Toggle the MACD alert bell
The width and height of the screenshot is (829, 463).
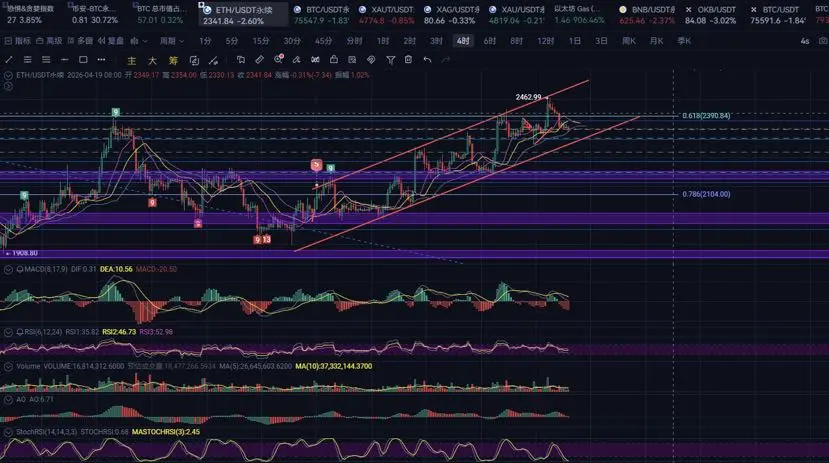20,270
